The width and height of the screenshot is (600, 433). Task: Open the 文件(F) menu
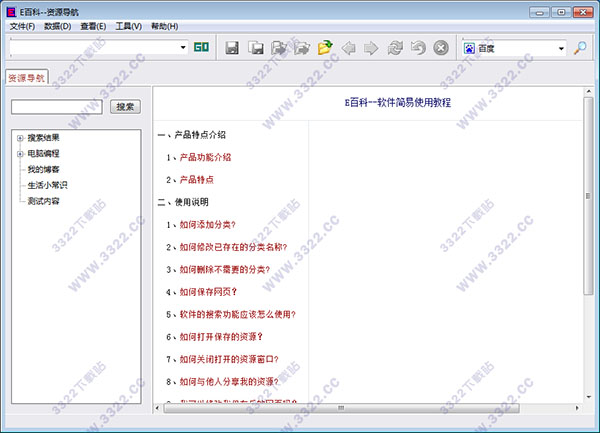22,26
